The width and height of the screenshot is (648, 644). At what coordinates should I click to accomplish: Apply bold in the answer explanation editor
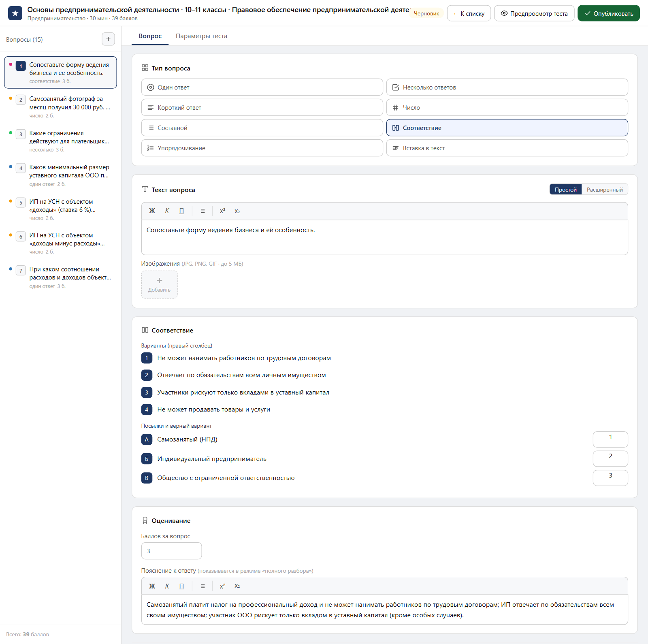pyautogui.click(x=152, y=586)
